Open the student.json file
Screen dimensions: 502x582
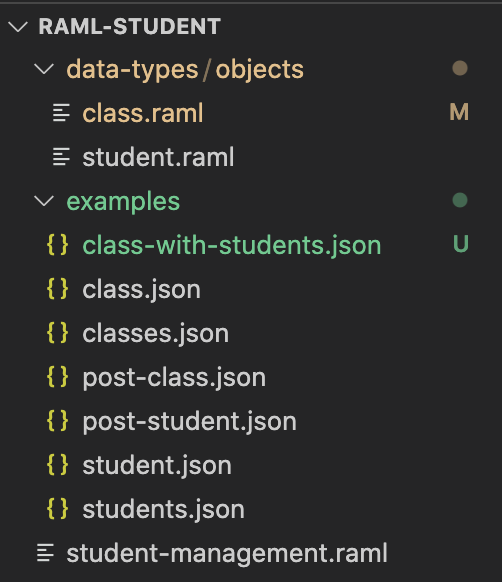[x=157, y=465]
